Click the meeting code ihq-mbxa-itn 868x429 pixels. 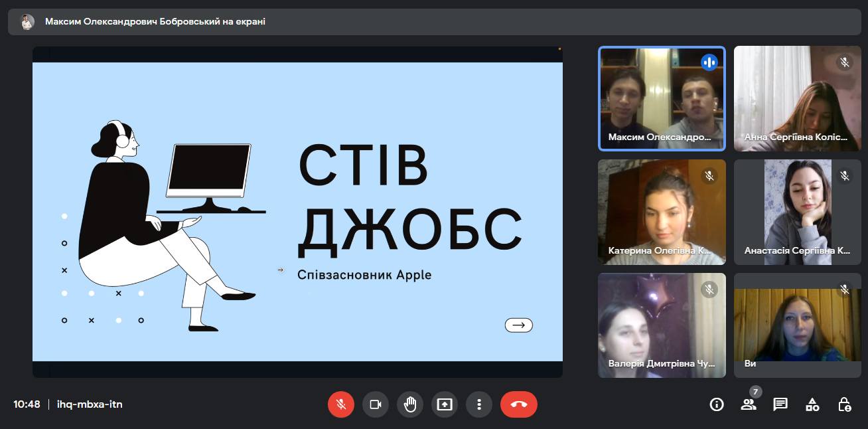90,404
